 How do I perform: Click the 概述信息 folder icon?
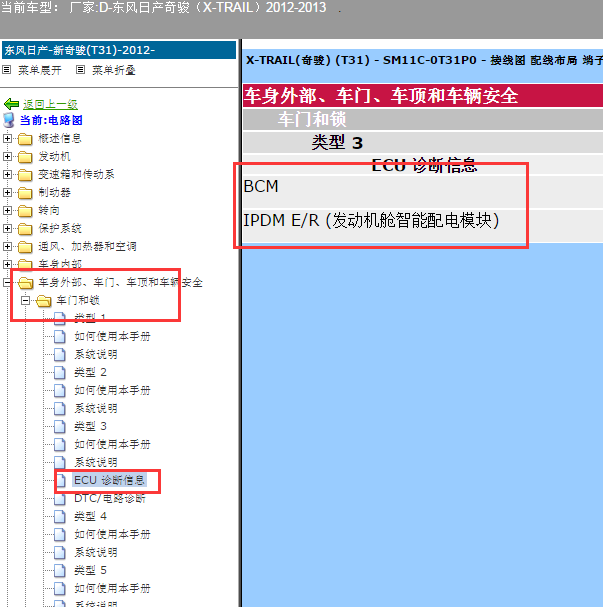[x=25, y=139]
